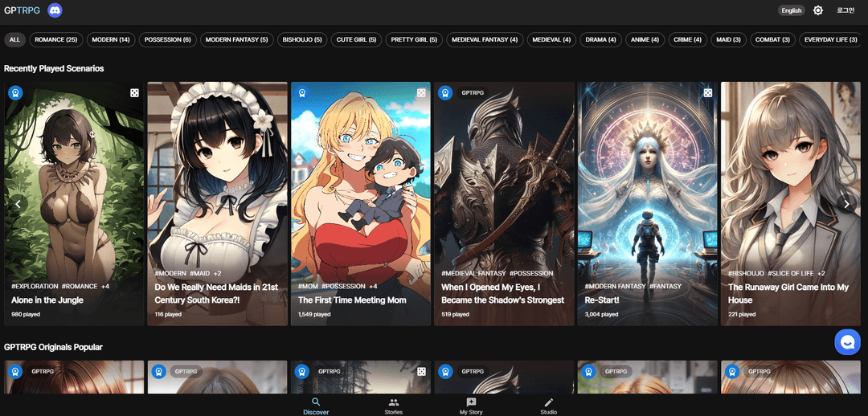Screen dimensions: 868x416
Task: Click the 로그인 login button
Action: pyautogui.click(x=845, y=10)
